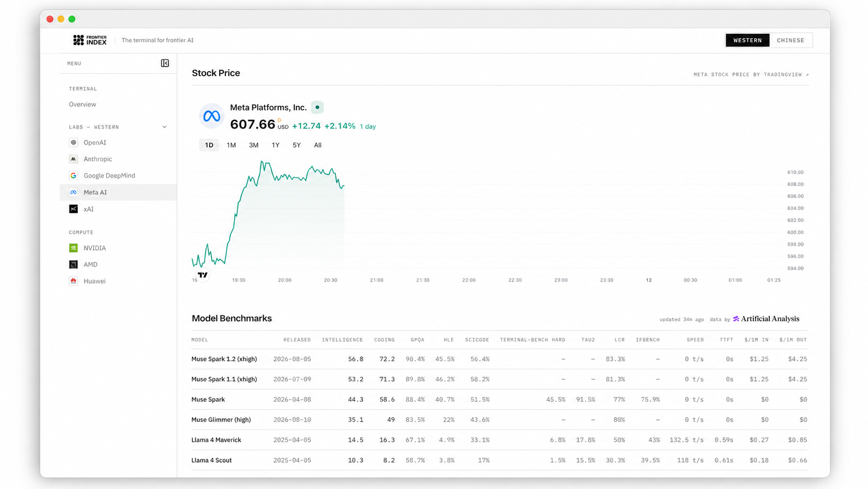Image resolution: width=868 pixels, height=489 pixels.
Task: Click the Anthropic logo icon in sidebar
Action: click(73, 159)
